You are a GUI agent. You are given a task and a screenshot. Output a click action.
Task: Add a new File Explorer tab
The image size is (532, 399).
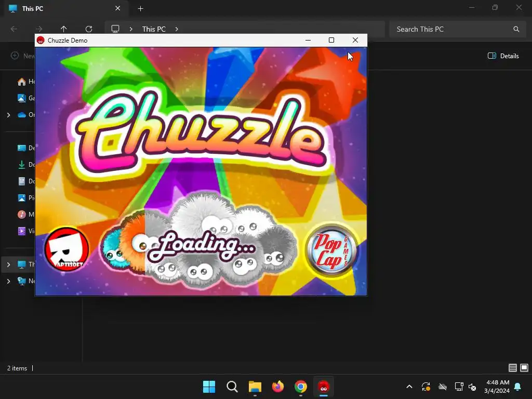(140, 8)
